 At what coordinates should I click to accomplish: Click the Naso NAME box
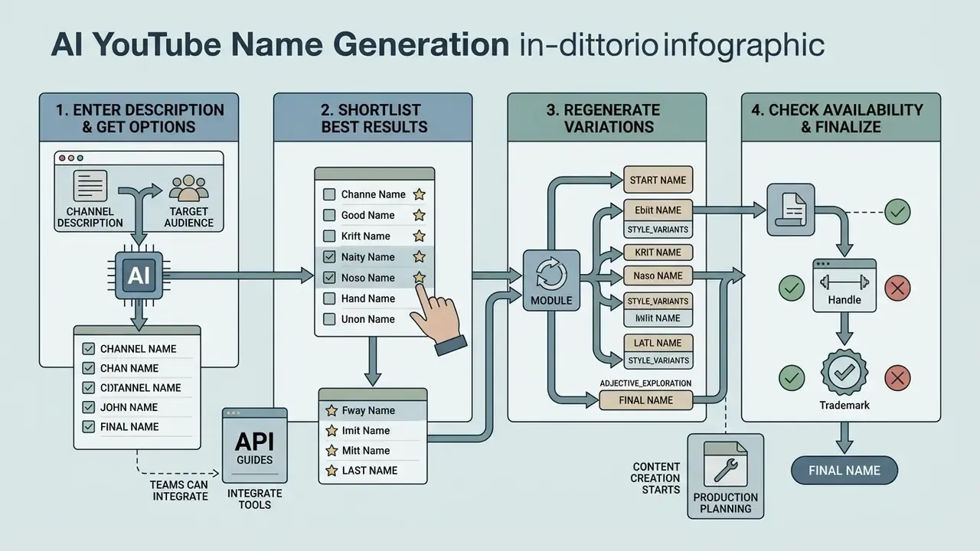pos(658,275)
